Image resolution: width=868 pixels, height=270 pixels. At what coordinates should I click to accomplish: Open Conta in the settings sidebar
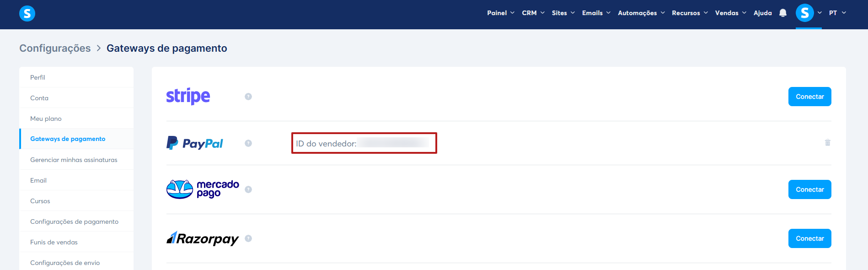click(76, 98)
